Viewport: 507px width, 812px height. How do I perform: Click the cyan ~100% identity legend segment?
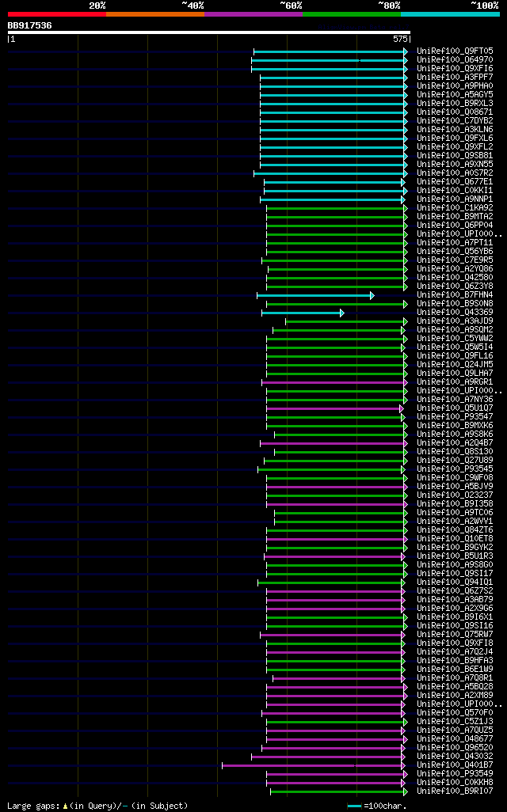point(451,14)
